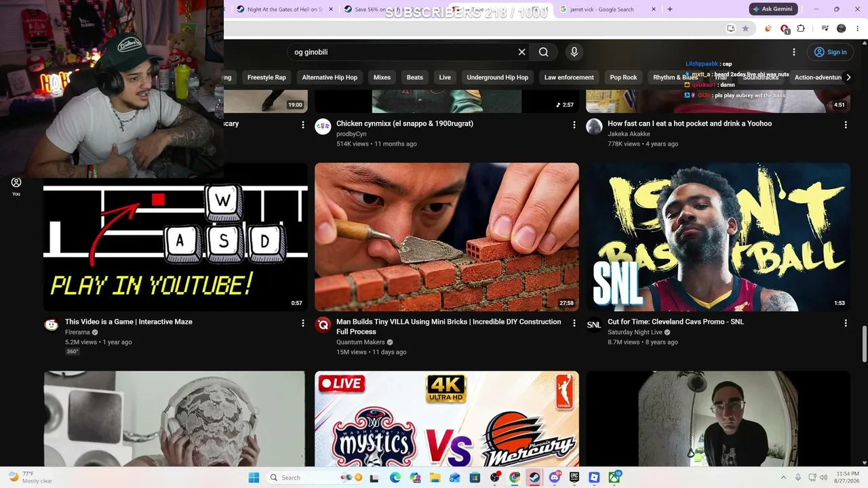Click the magnifier search button on YouTube
Viewport: 868px width, 488px height.
coord(543,52)
